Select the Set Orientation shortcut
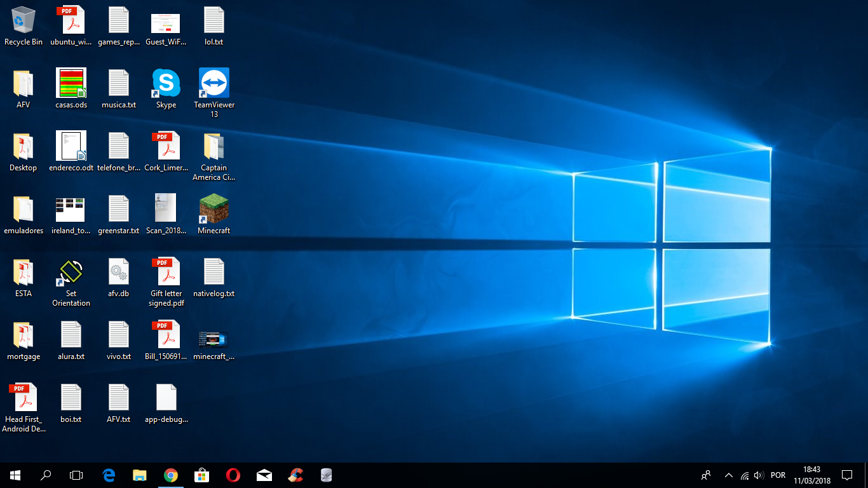The height and width of the screenshot is (488, 868). click(x=71, y=273)
